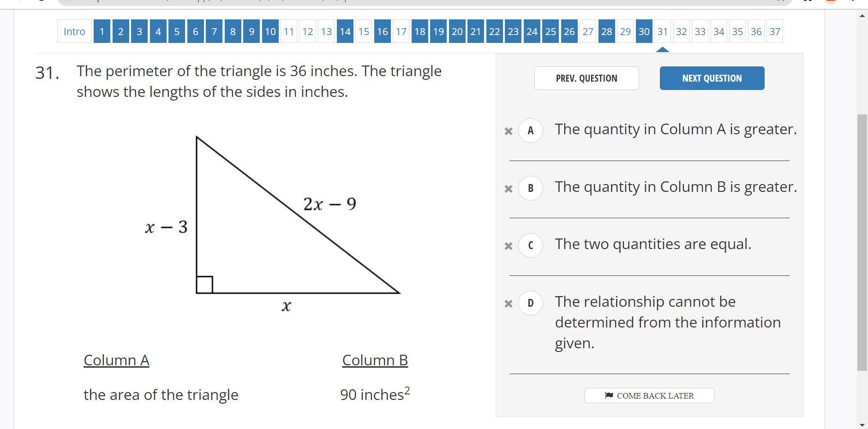Screen dimensions: 868x429
Task: Go to question 15
Action: (x=364, y=32)
